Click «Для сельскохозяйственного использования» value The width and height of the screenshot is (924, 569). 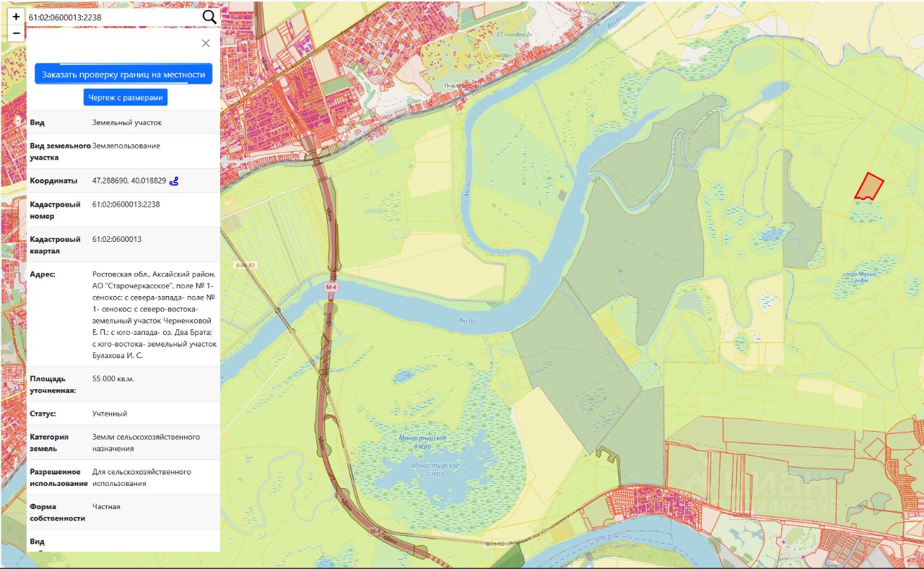point(141,477)
